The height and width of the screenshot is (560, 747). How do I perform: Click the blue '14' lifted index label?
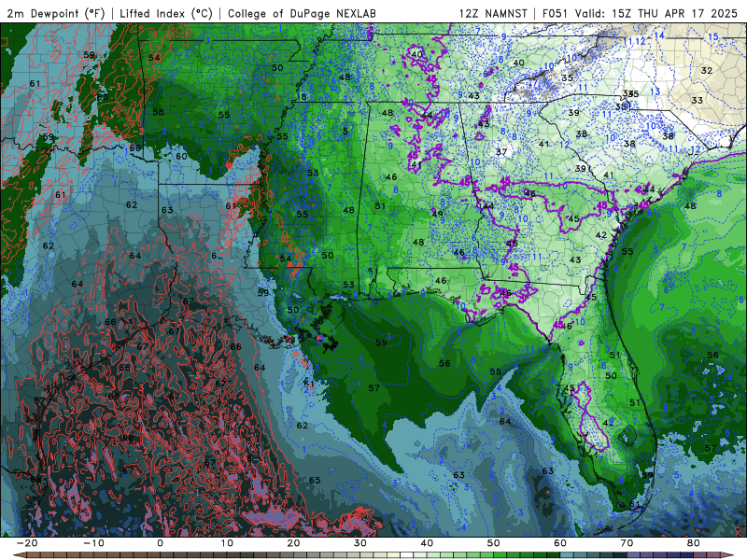point(659,35)
